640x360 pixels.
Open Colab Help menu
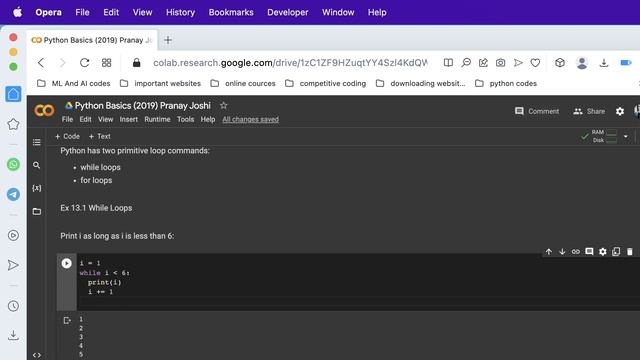[208, 119]
